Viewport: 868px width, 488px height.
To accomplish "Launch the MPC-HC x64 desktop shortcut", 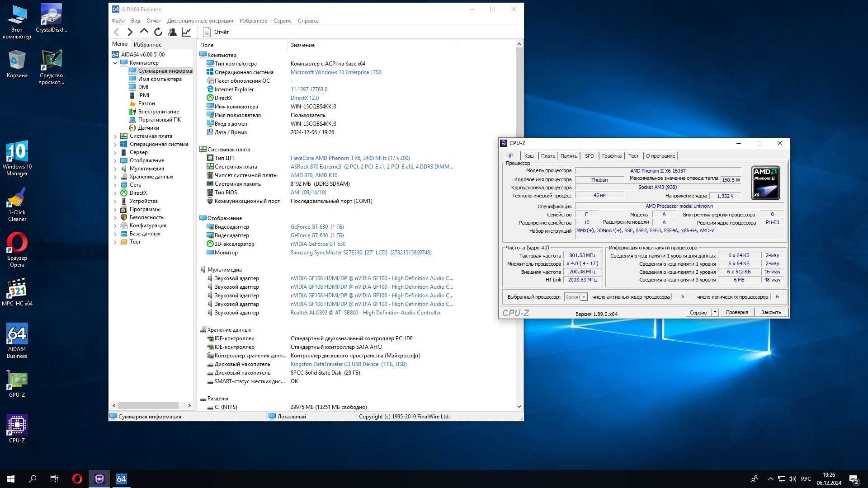I will tap(17, 292).
